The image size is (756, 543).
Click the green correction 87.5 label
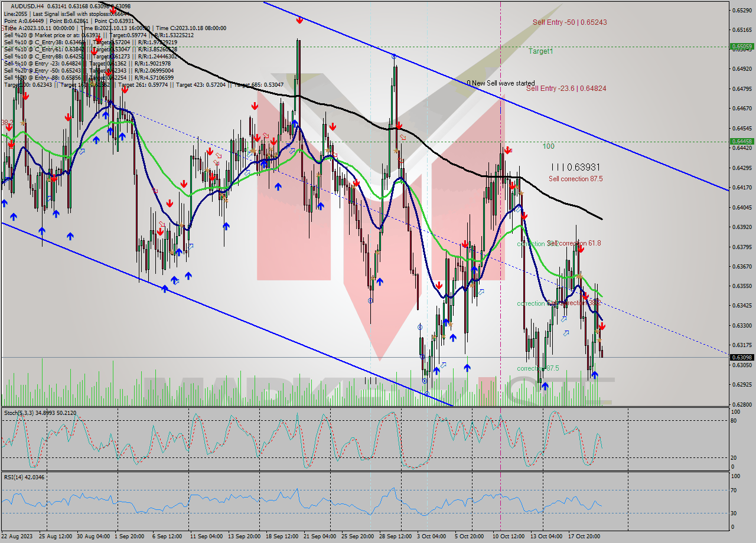point(537,368)
